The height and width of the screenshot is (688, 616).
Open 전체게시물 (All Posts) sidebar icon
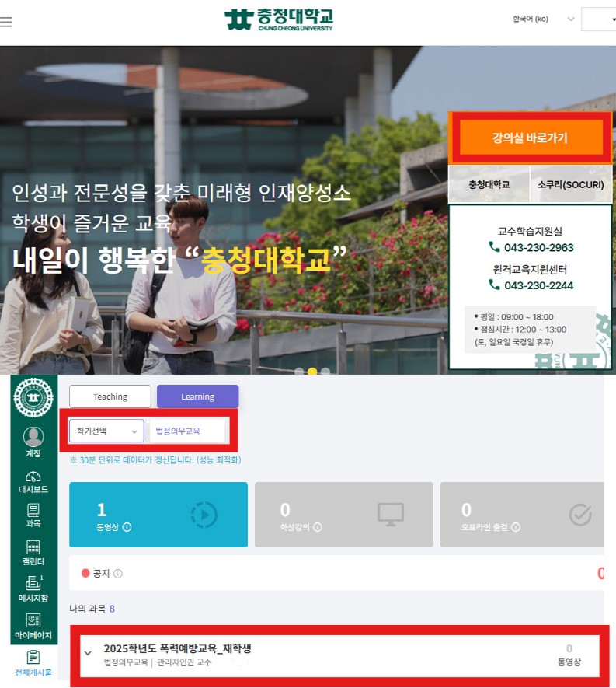pyautogui.click(x=33, y=663)
